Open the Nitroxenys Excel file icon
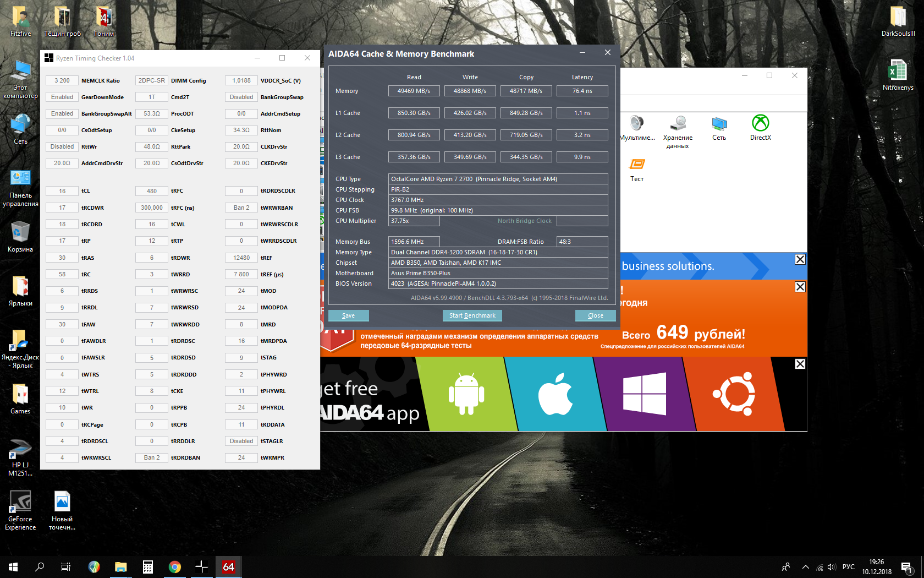Image resolution: width=924 pixels, height=578 pixels. [898, 75]
